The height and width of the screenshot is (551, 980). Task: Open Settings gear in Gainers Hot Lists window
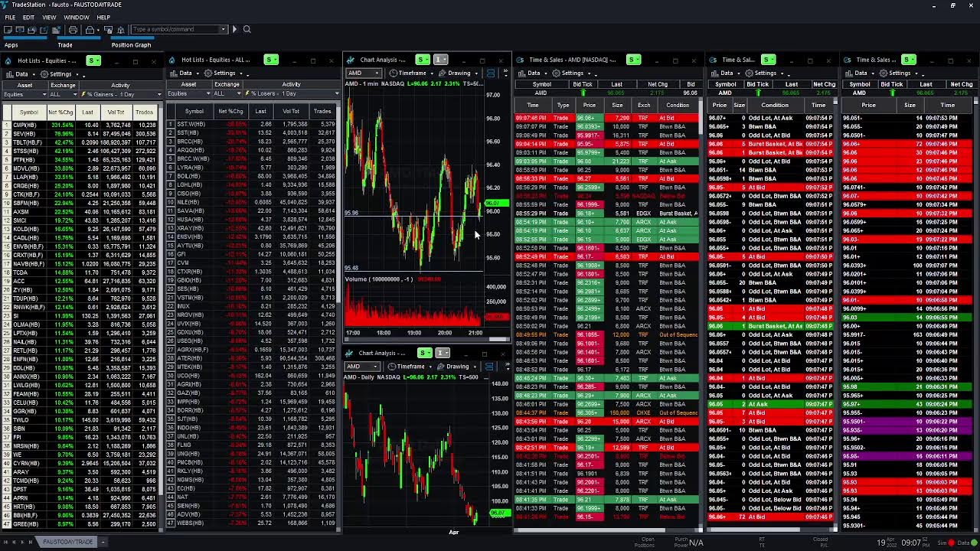click(x=60, y=74)
